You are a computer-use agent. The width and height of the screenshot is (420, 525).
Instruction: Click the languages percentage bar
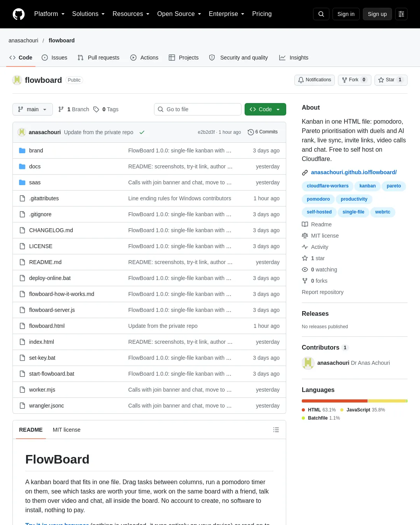click(x=355, y=401)
